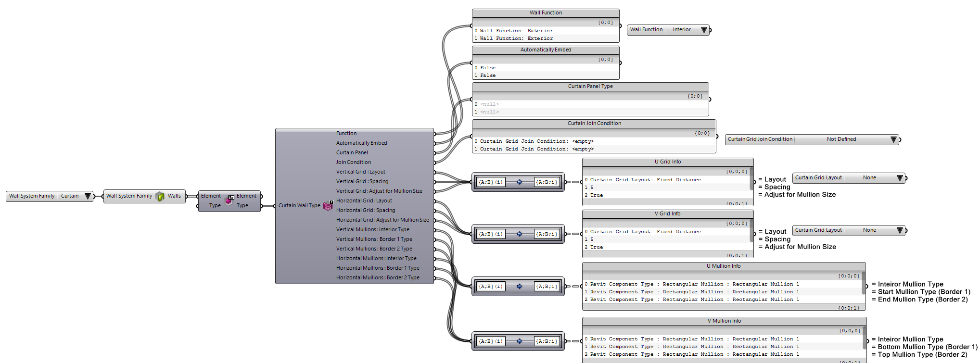This screenshot has width=980, height=363.
Task: Open the Curtain Grid Join Condition dropdown
Action: coord(893,139)
